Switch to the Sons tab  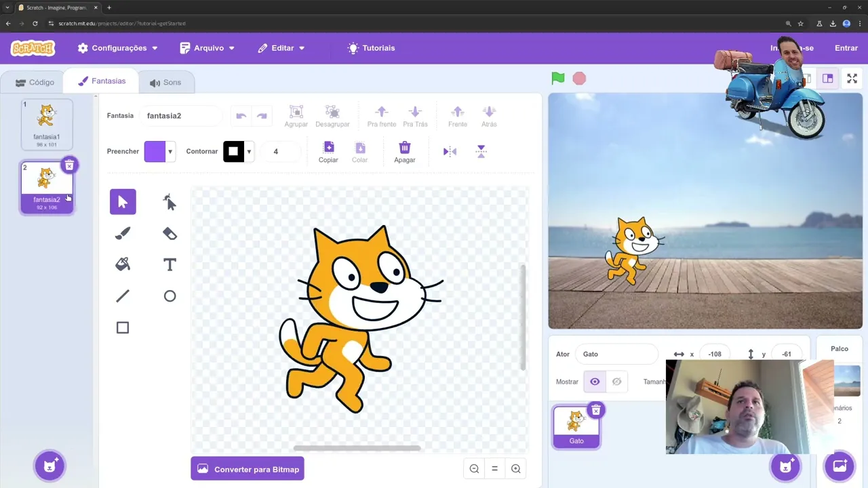tap(165, 82)
